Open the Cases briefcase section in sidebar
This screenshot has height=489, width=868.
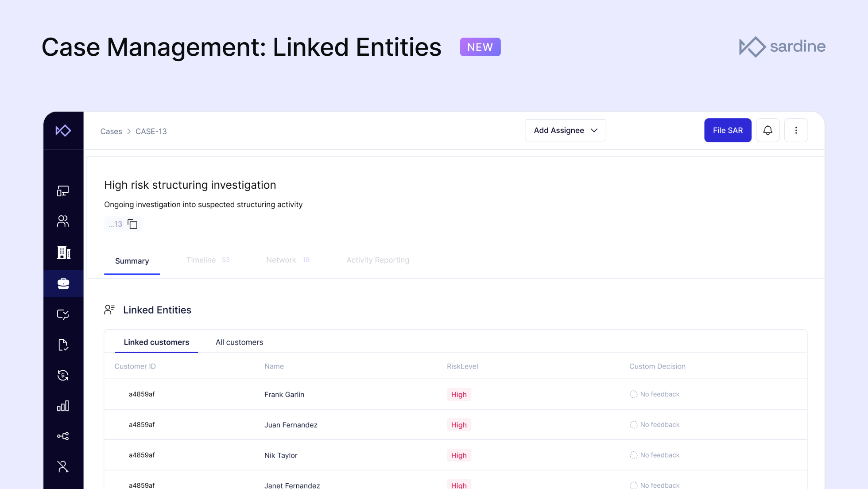tap(63, 283)
